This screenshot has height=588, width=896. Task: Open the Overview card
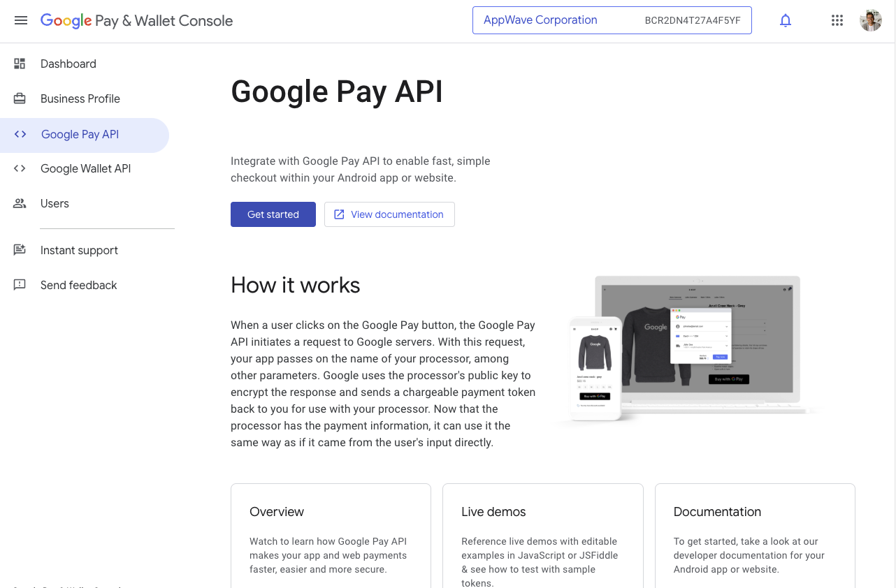tap(331, 536)
